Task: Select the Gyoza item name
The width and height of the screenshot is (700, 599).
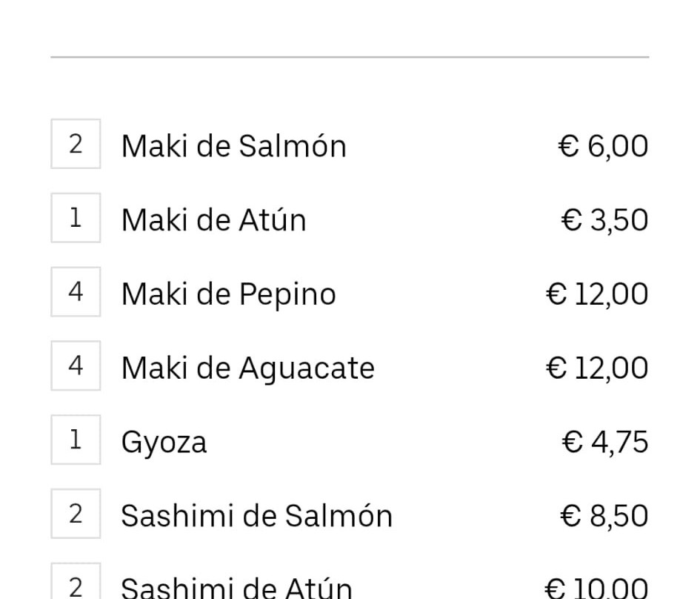Action: click(x=164, y=443)
